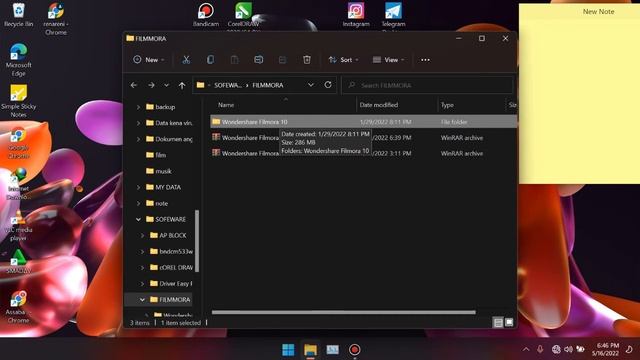The height and width of the screenshot is (360, 640).
Task: Click the Search FILMMORA box
Action: [427, 85]
